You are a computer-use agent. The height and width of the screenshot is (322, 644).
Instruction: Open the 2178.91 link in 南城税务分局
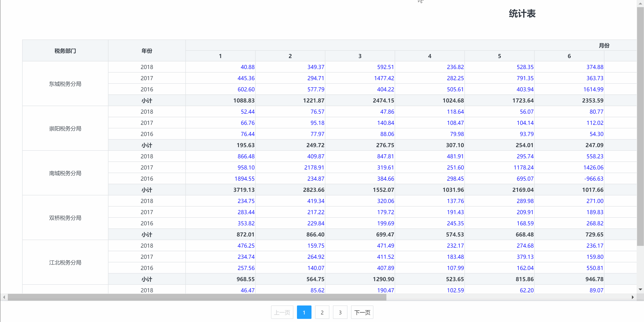[314, 167]
